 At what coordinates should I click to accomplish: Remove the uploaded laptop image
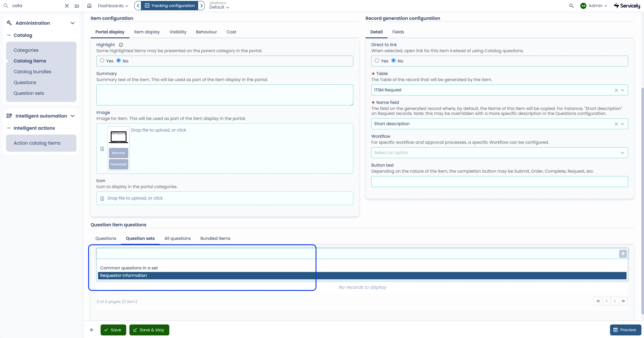pos(118,153)
